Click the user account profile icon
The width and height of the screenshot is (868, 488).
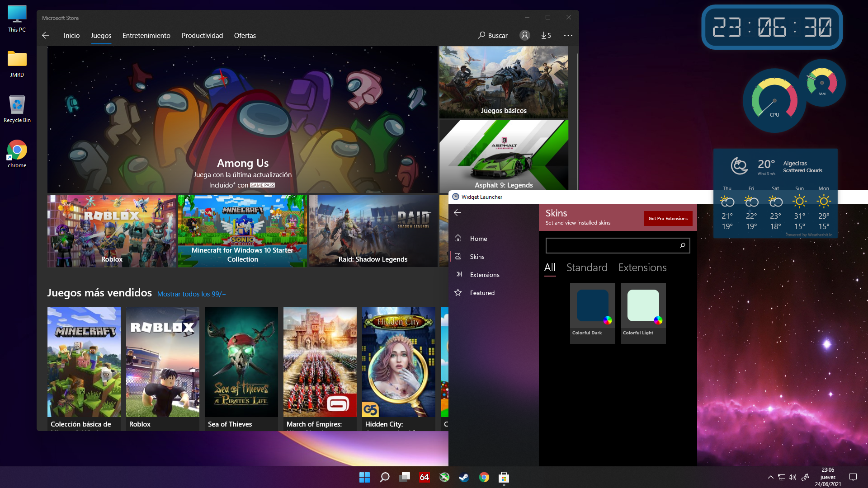(524, 35)
